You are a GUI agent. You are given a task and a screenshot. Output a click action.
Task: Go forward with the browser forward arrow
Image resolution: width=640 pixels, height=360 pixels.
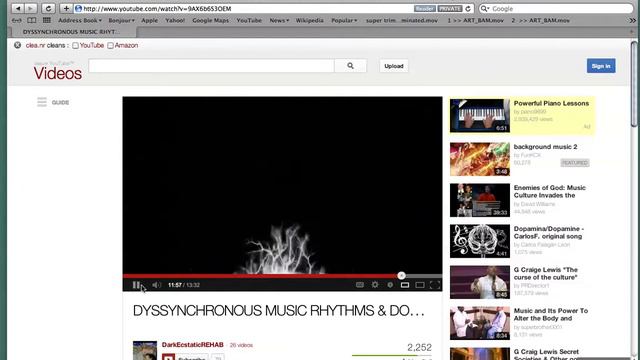click(x=31, y=8)
